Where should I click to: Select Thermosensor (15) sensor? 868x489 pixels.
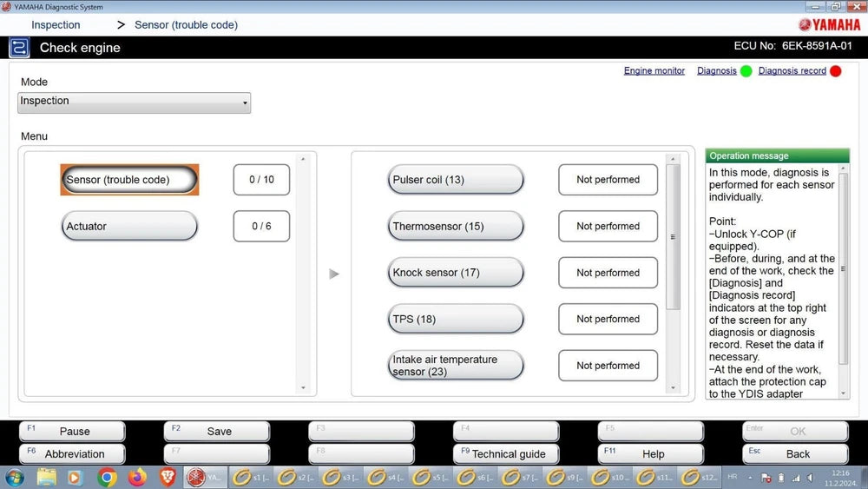[456, 226]
